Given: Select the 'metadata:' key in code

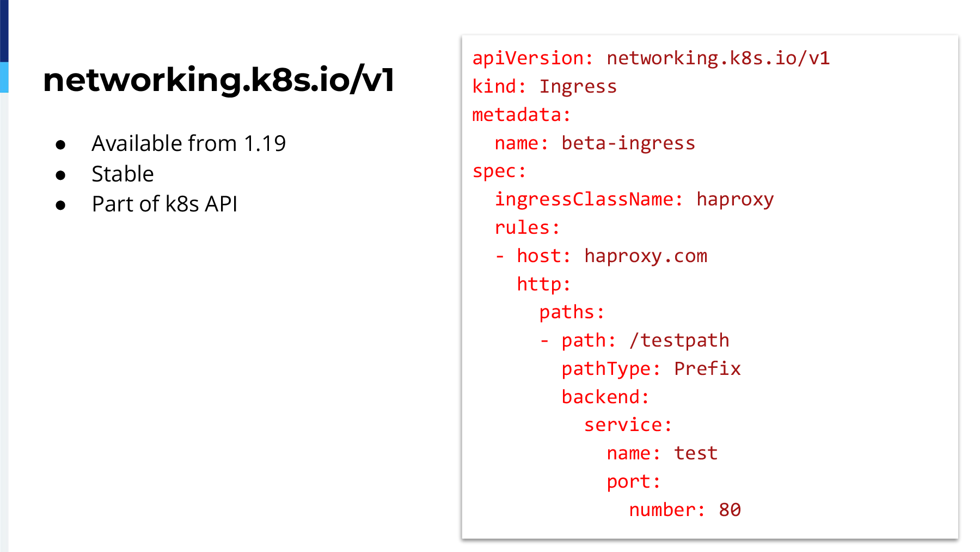Looking at the screenshot, I should pos(521,114).
